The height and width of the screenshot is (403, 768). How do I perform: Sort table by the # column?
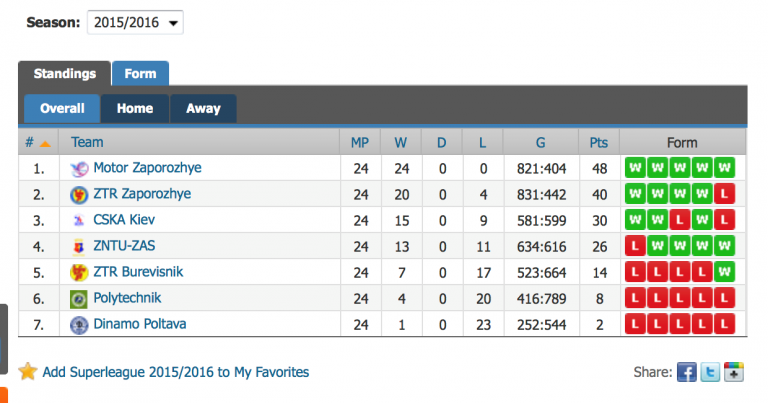tap(38, 143)
